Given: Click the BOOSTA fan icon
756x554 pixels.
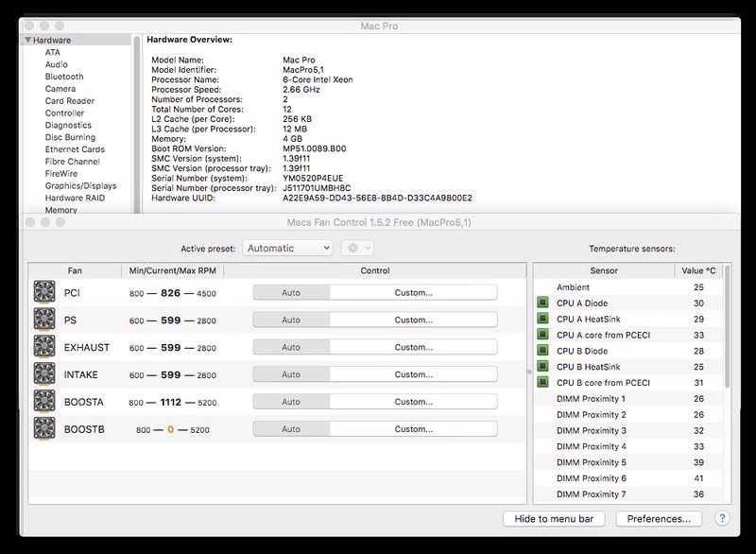Looking at the screenshot, I should coord(44,402).
